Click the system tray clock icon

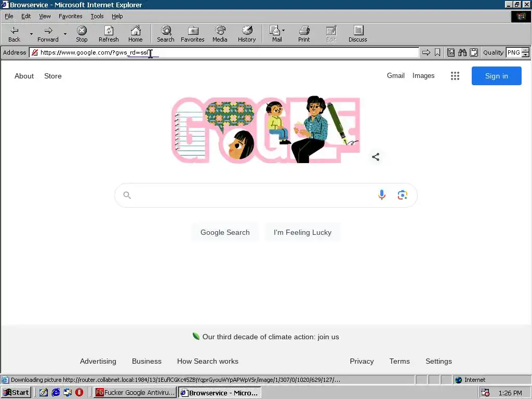(x=486, y=393)
